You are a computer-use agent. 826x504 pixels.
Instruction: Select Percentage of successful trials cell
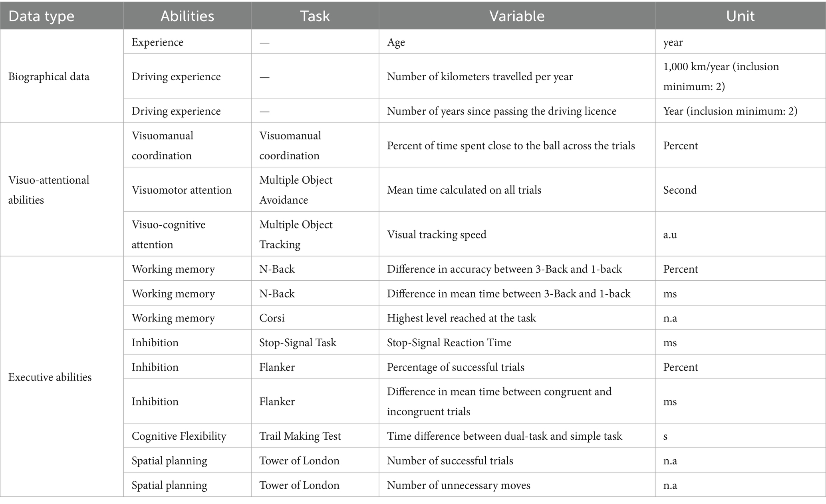point(455,367)
